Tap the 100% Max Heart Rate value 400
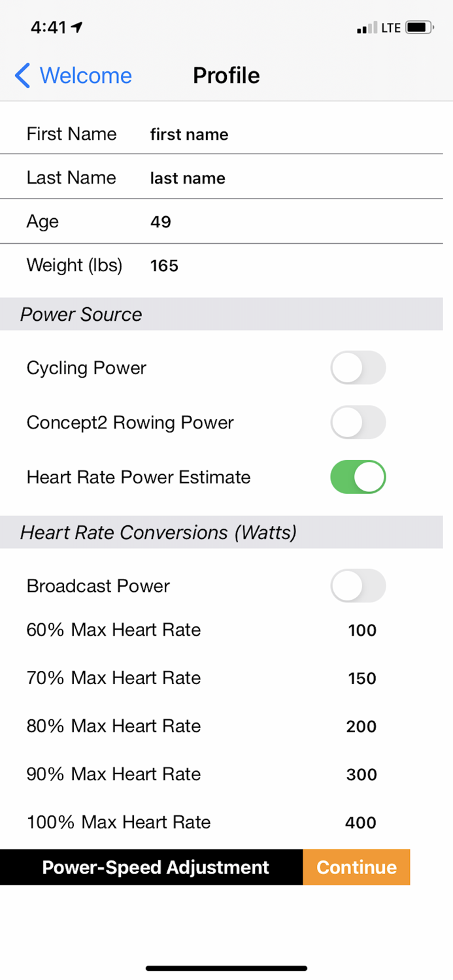 click(361, 823)
